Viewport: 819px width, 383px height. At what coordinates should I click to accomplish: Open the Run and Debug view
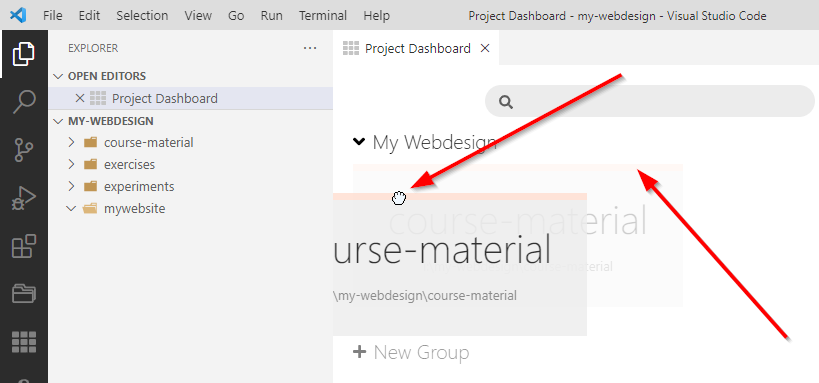tap(24, 199)
